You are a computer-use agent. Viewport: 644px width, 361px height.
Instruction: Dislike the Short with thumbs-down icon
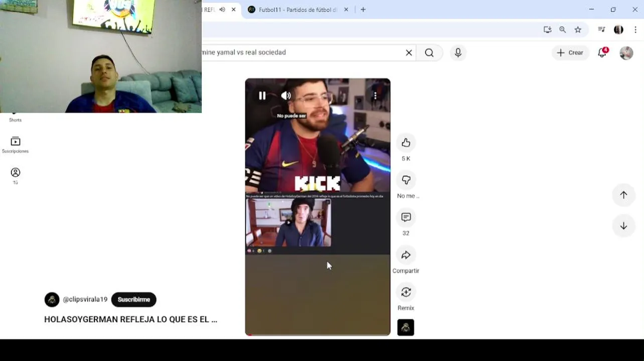406,180
